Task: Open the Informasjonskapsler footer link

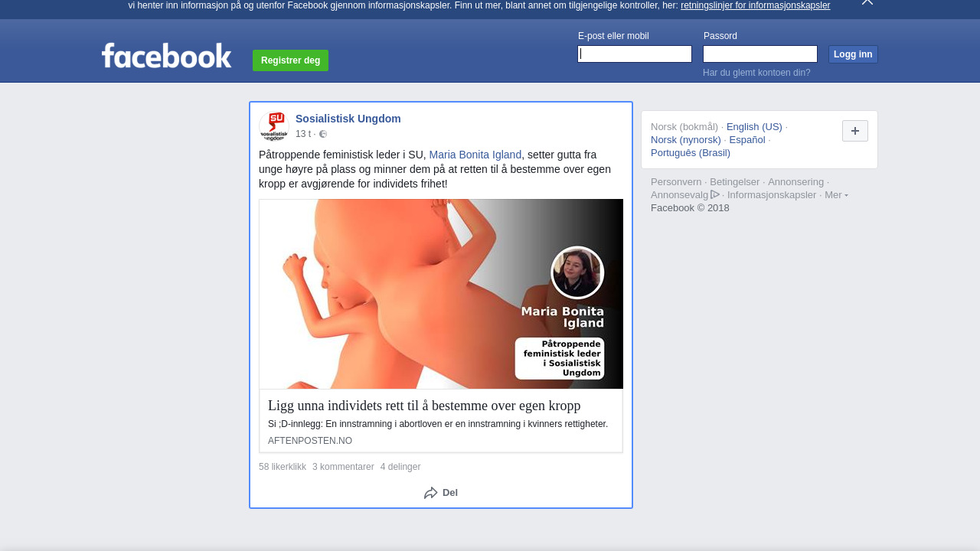Action: click(x=772, y=195)
